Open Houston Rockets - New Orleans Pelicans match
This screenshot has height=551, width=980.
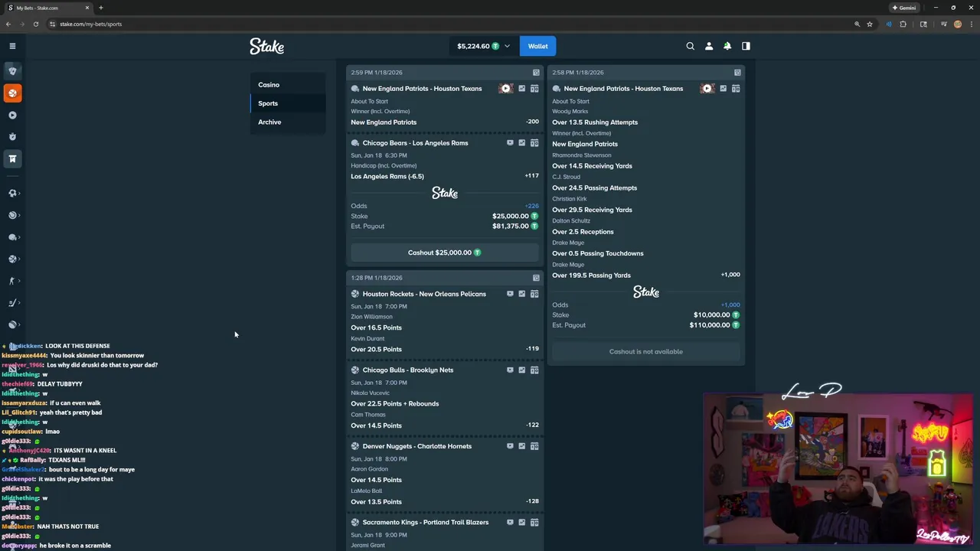[424, 294]
